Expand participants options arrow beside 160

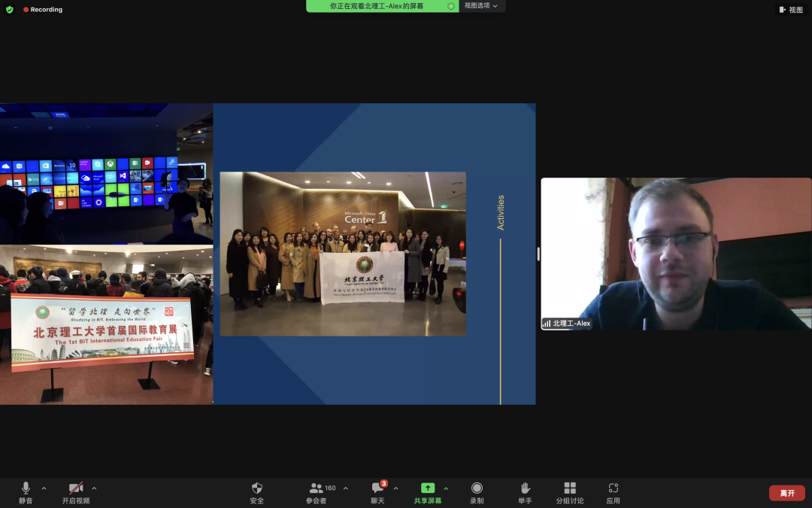(345, 488)
